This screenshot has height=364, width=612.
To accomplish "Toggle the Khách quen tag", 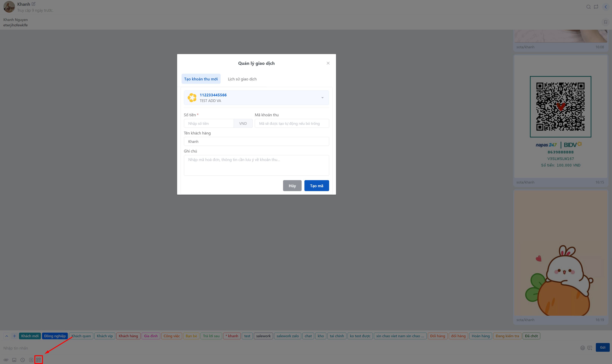I will tap(81, 336).
